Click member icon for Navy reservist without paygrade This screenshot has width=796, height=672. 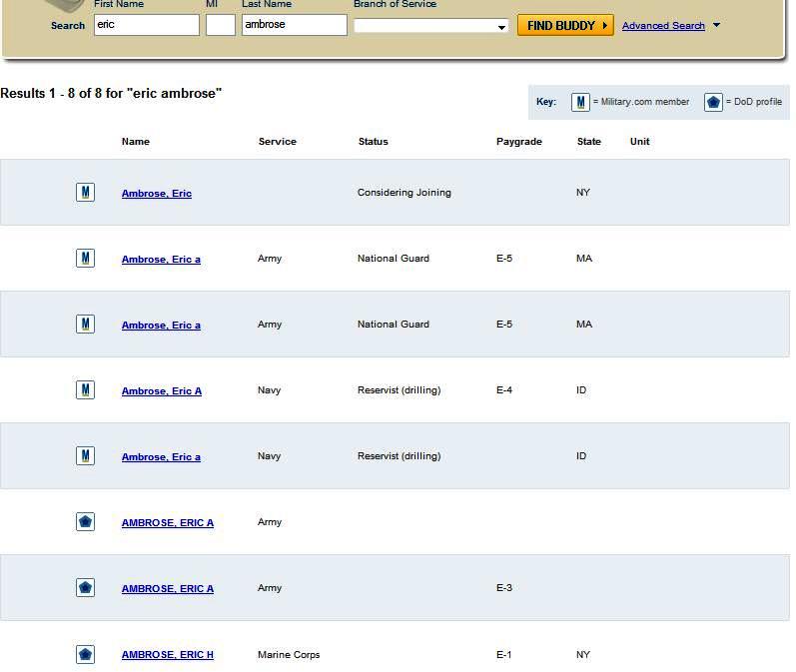[86, 455]
